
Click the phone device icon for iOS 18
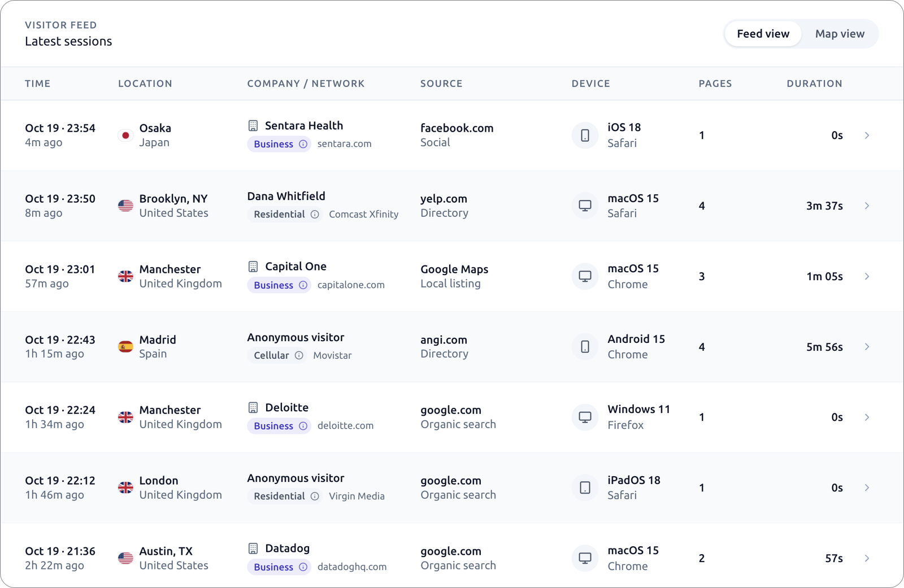pyautogui.click(x=585, y=136)
